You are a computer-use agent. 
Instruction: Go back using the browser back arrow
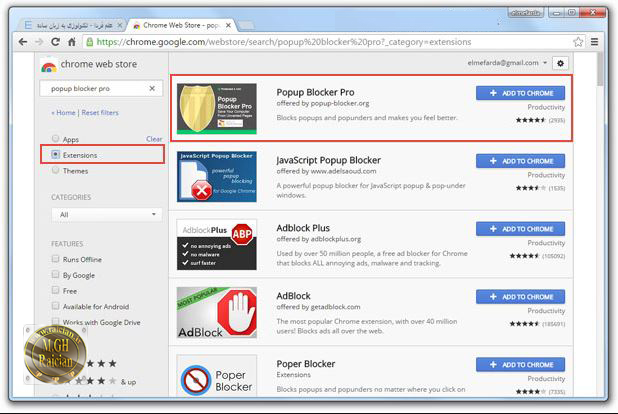click(x=23, y=42)
